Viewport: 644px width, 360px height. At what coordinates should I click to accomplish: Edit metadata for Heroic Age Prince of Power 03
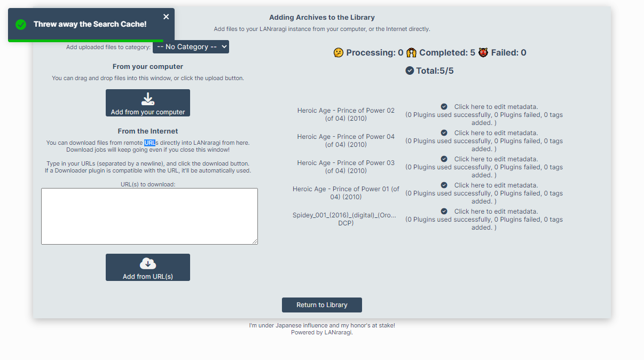coord(496,159)
